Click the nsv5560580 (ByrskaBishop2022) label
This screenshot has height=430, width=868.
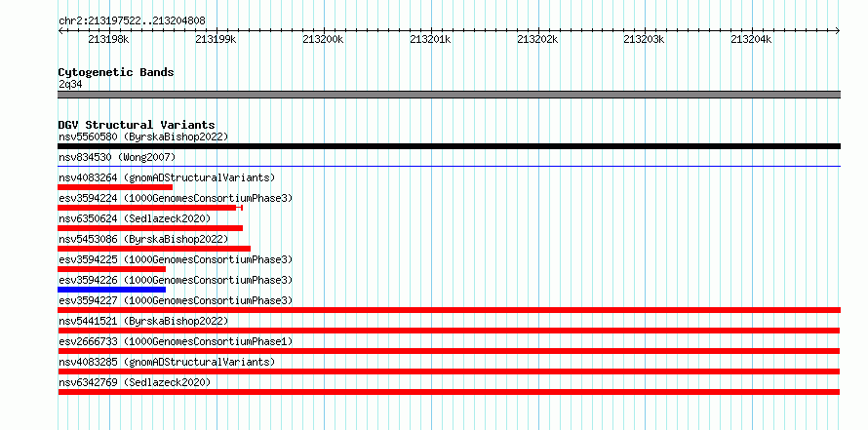point(143,137)
